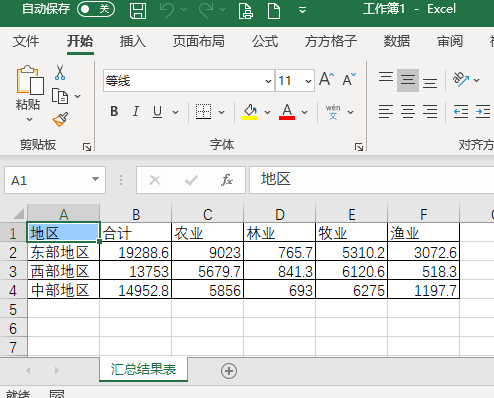Switch to 插入 ribbon tab
Image resolution: width=494 pixels, height=398 pixels.
133,41
